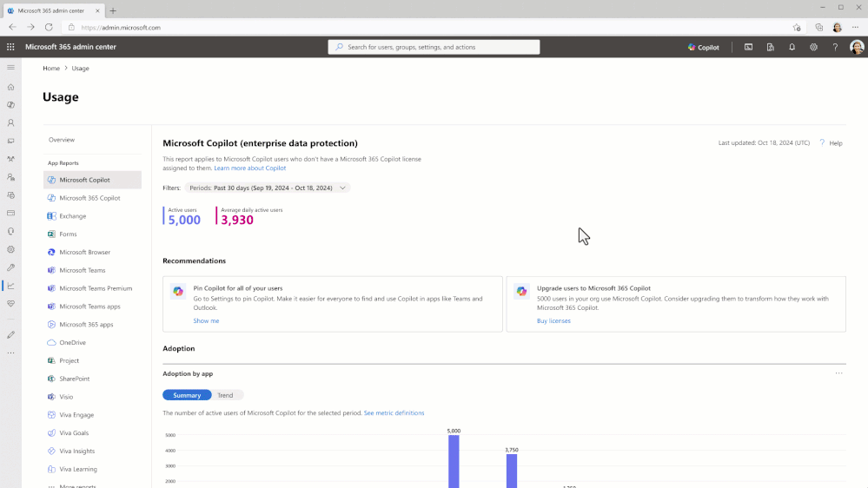Click the 5,000 active users value
Viewport: 868px width, 488px height.
pyautogui.click(x=184, y=221)
